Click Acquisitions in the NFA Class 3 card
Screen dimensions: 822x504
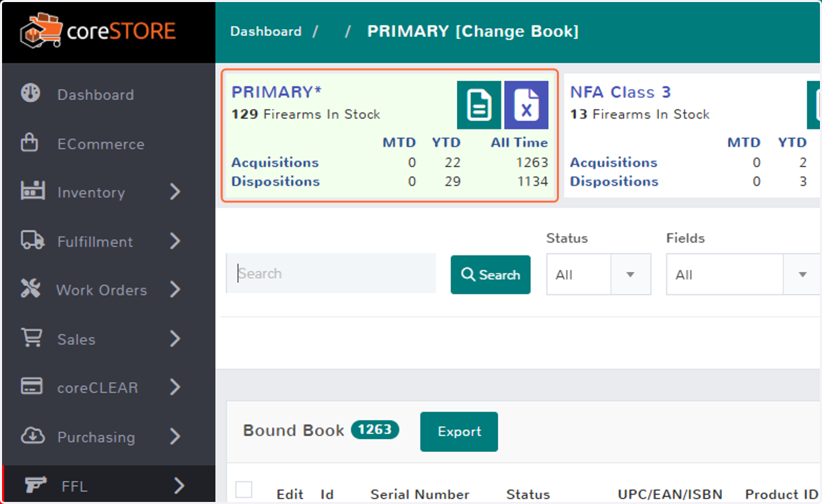614,162
